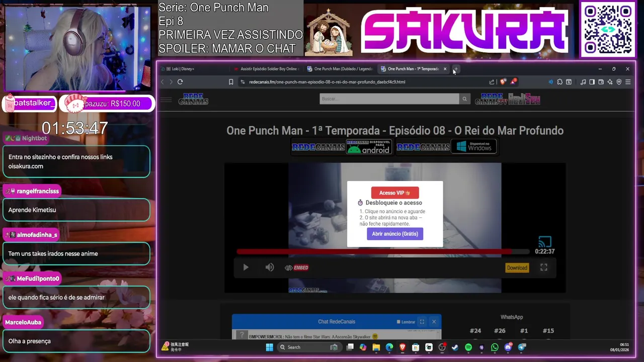Bookmark this page with the bookmark icon
The width and height of the screenshot is (644, 362).
click(231, 82)
